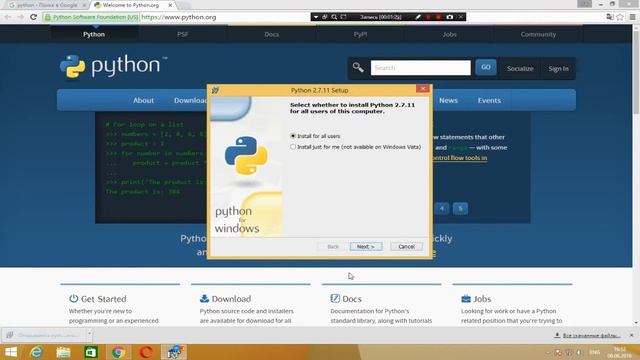Click the Get Started power icon
The image size is (640, 360).
(x=73, y=298)
